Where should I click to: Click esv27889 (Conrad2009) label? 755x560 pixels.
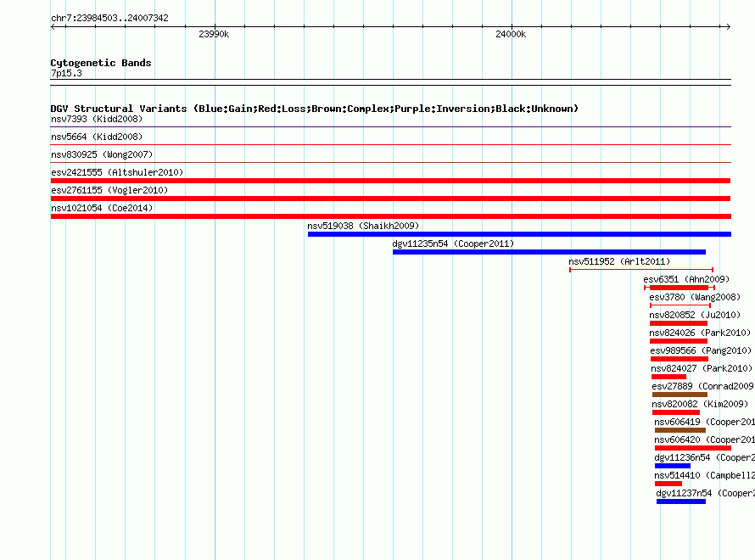[703, 386]
